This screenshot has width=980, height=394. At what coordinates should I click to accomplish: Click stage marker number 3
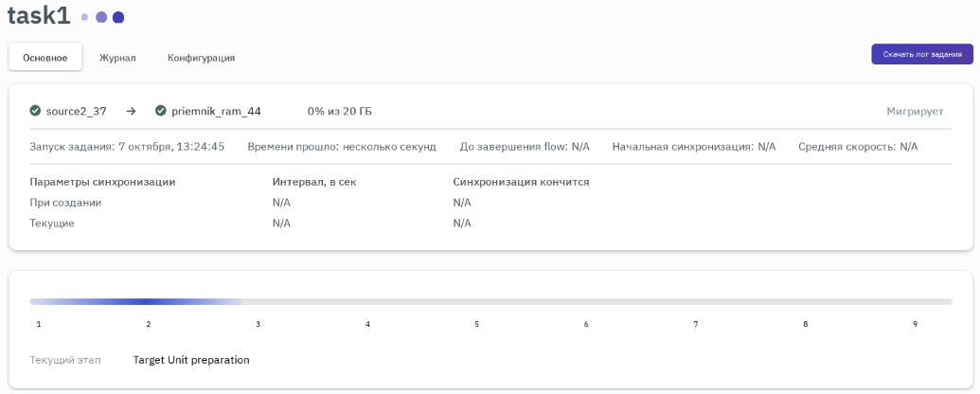click(x=258, y=324)
